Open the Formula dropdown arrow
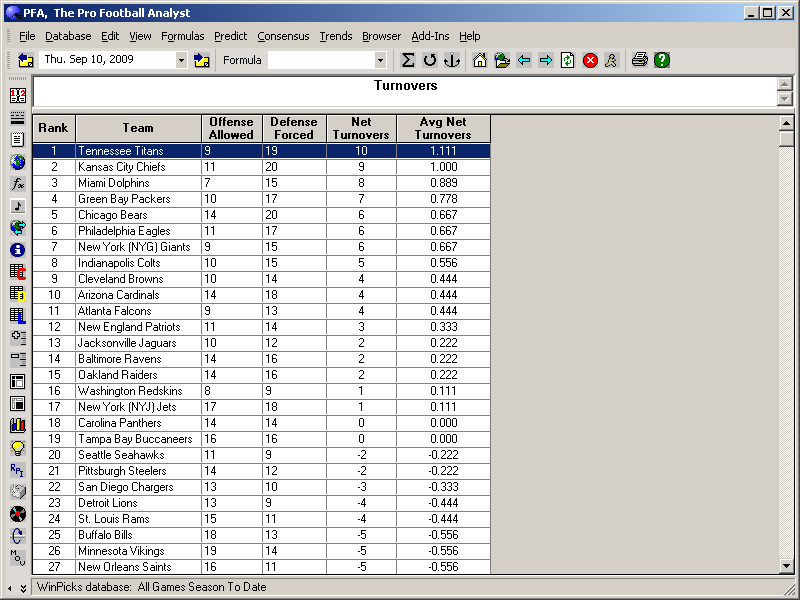Viewport: 800px width, 600px height. (380, 60)
